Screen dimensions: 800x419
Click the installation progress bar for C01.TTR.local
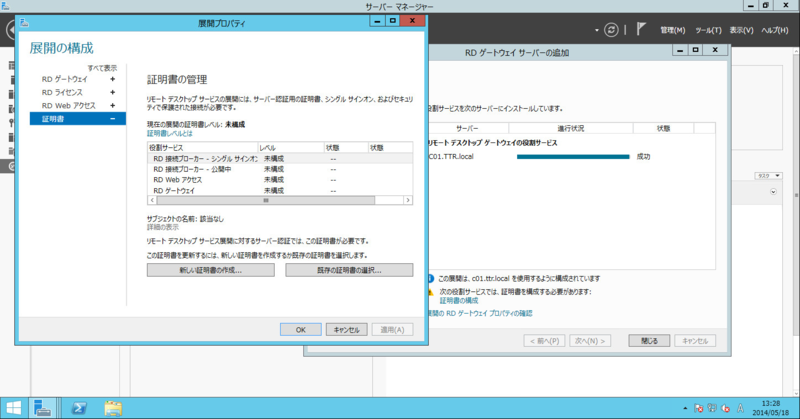(573, 157)
